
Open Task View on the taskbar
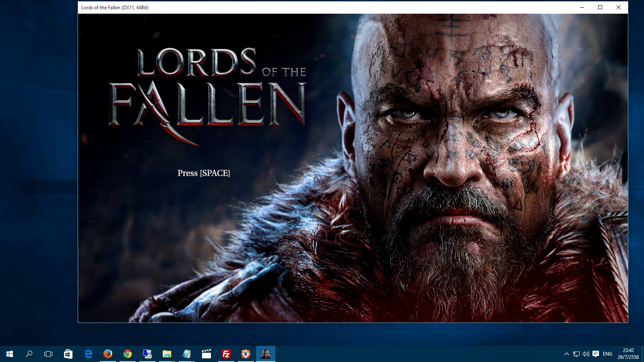[48, 354]
